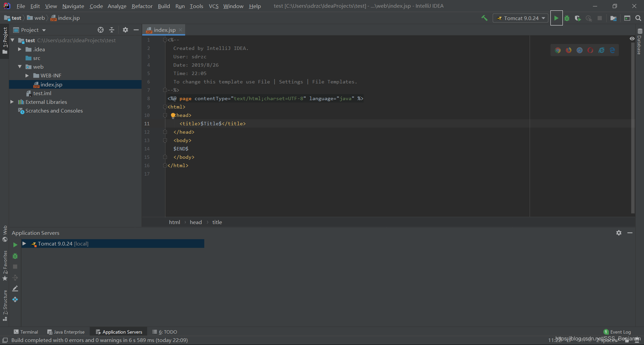This screenshot has height=345, width=644.
Task: Open preview in Internet Explorer icon
Action: 601,50
